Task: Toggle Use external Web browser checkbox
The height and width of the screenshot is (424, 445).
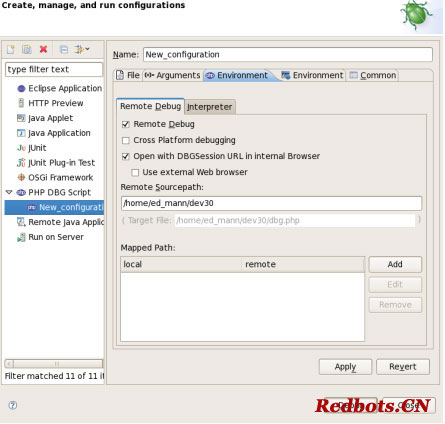Action: (x=135, y=172)
